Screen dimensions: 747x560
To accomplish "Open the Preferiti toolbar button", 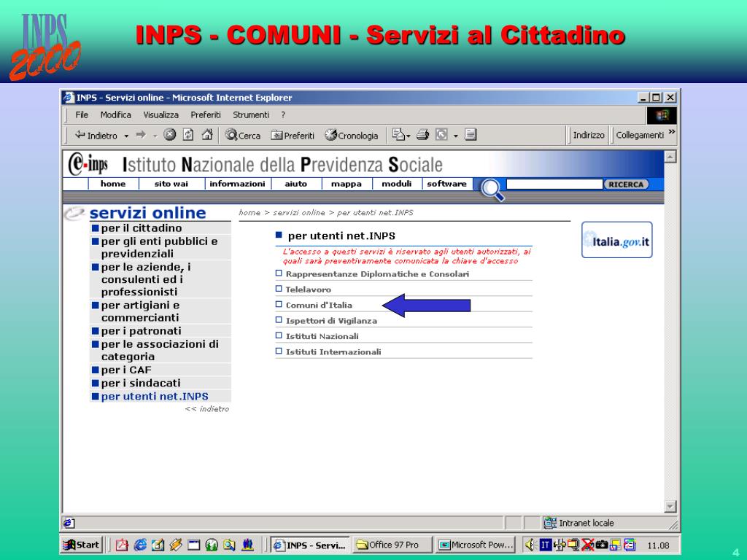I will point(293,135).
